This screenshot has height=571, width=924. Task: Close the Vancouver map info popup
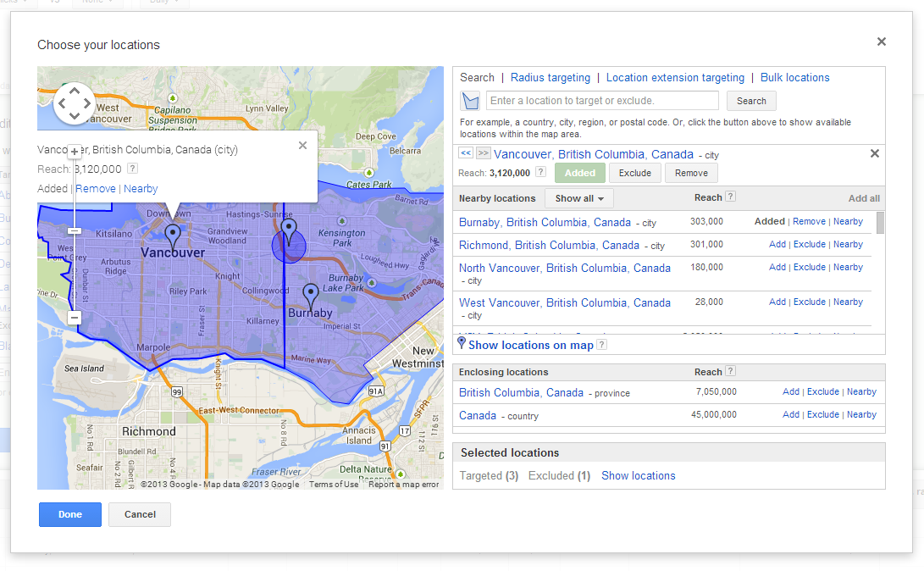pyautogui.click(x=303, y=145)
